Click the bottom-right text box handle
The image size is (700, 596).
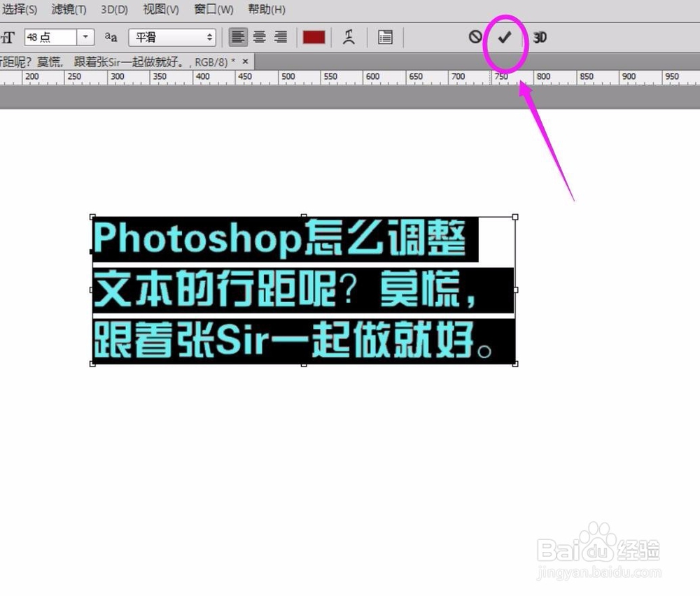click(x=515, y=364)
